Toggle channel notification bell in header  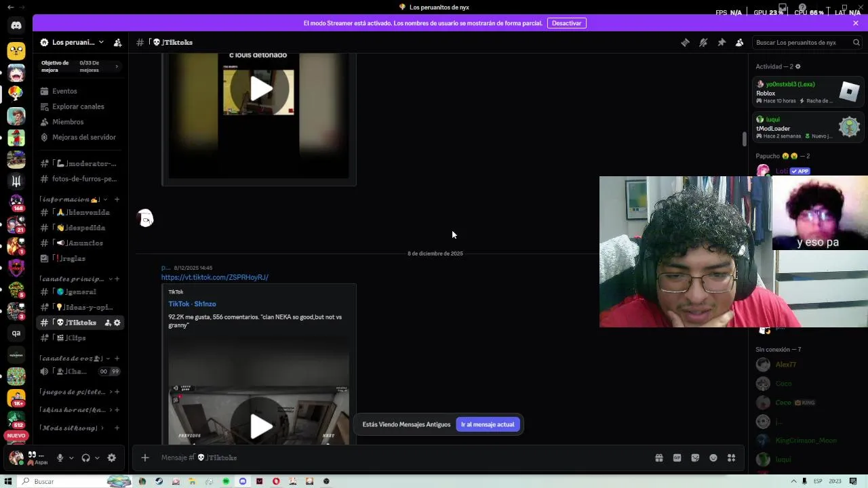click(703, 42)
